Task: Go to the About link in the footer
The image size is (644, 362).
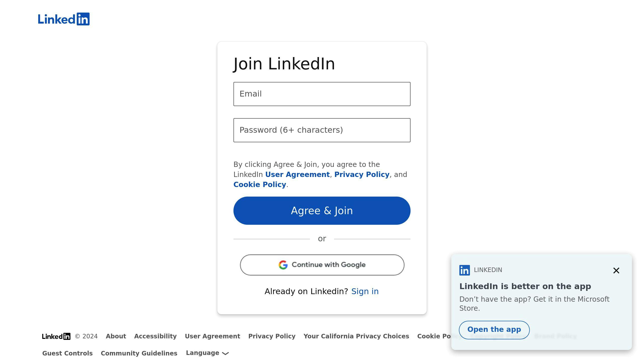Action: point(116,336)
